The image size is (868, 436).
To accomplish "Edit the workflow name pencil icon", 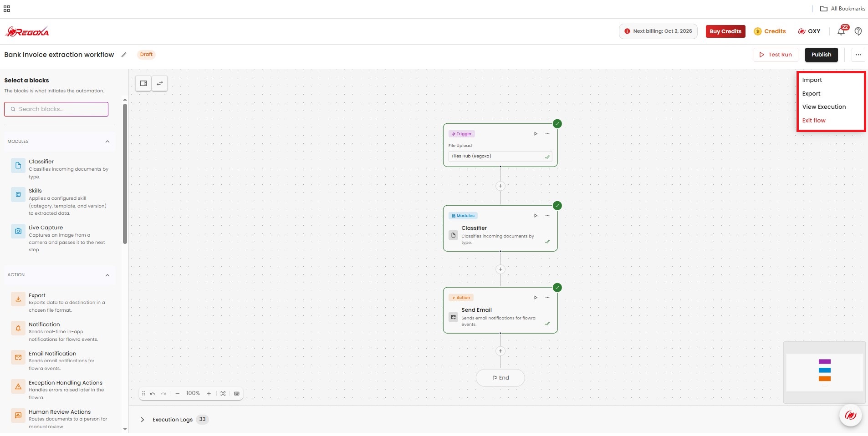I will [x=124, y=55].
